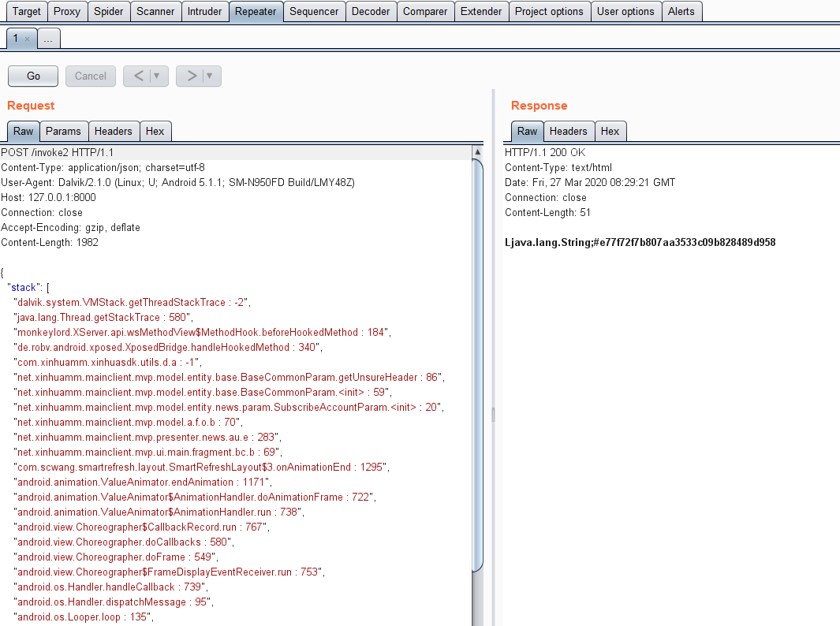Open the User options tab
Viewport: 840px width, 626px height.
tap(625, 11)
